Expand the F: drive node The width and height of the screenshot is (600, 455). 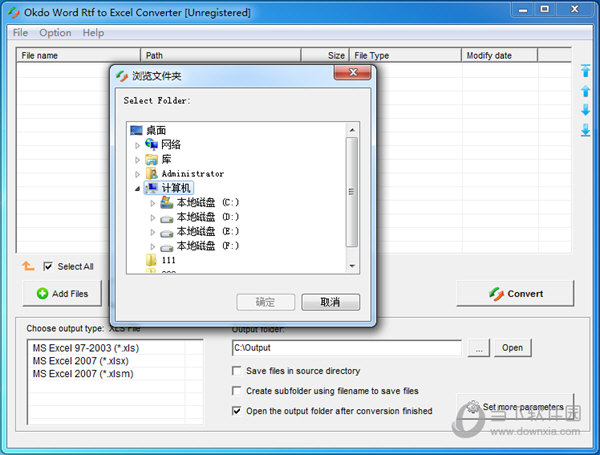coord(152,246)
